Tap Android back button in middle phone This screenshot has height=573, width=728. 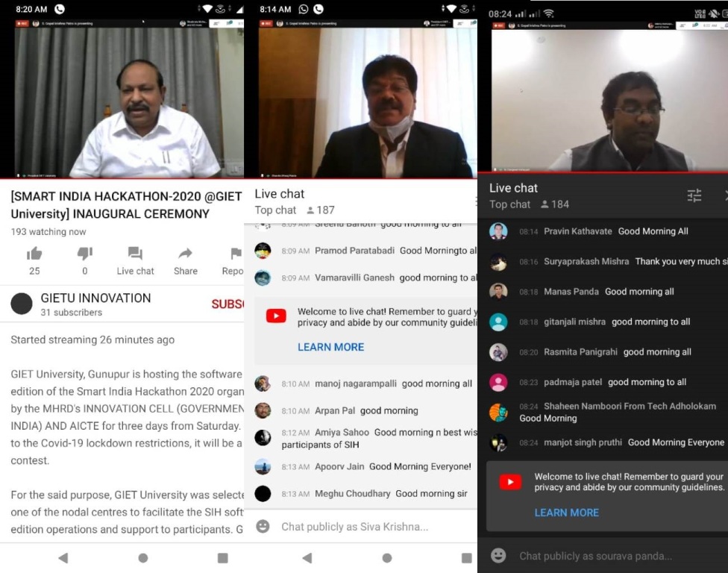pos(307,557)
